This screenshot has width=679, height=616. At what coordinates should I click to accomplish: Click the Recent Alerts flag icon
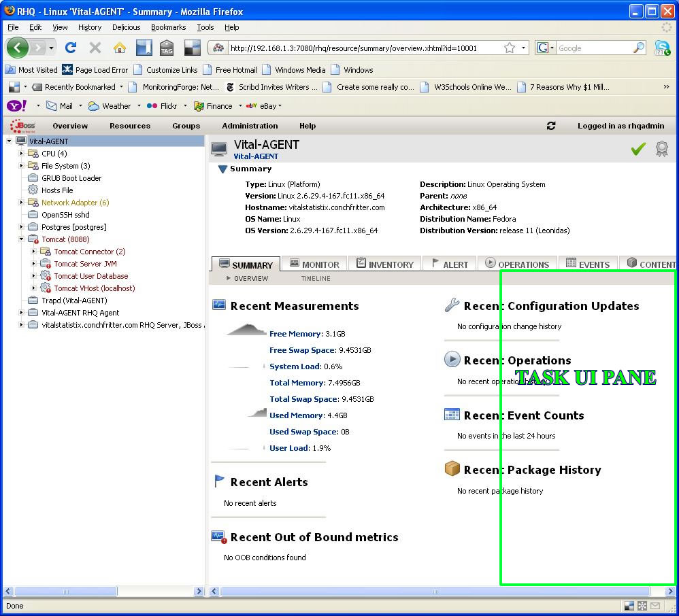(219, 481)
